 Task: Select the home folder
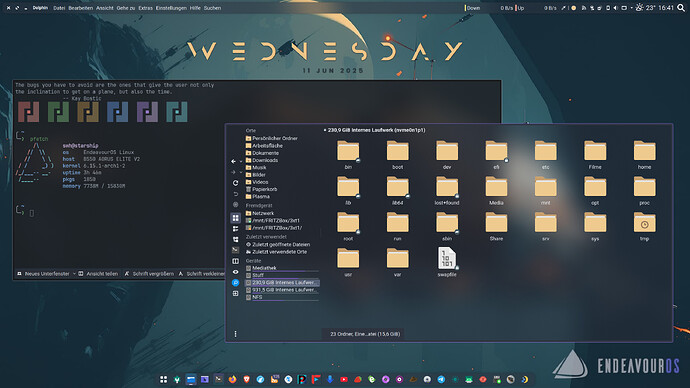pos(644,155)
